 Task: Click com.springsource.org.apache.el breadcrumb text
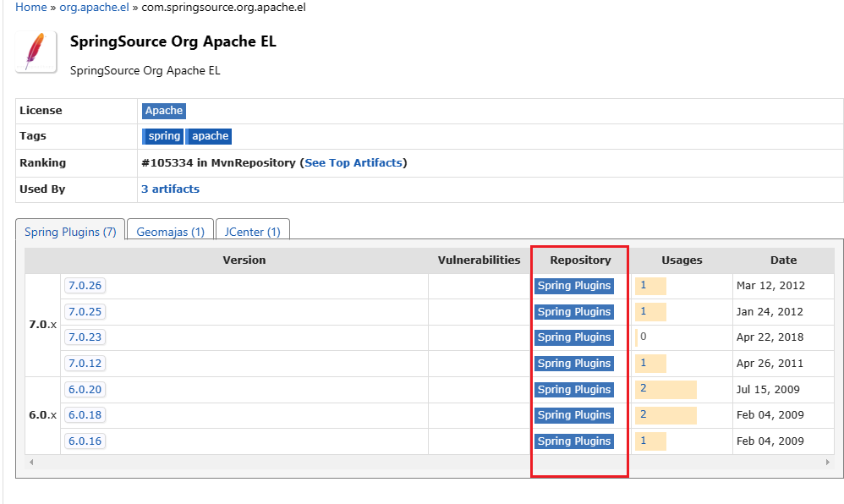[x=223, y=8]
